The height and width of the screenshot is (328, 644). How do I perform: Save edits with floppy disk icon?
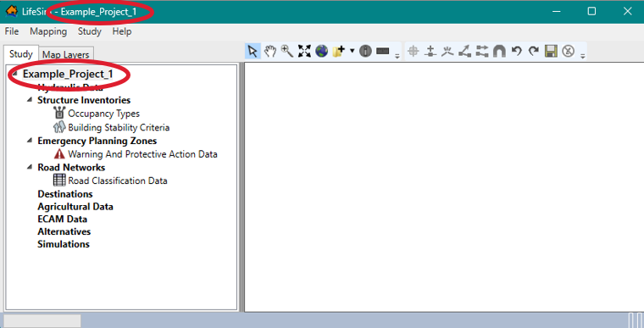pos(551,52)
